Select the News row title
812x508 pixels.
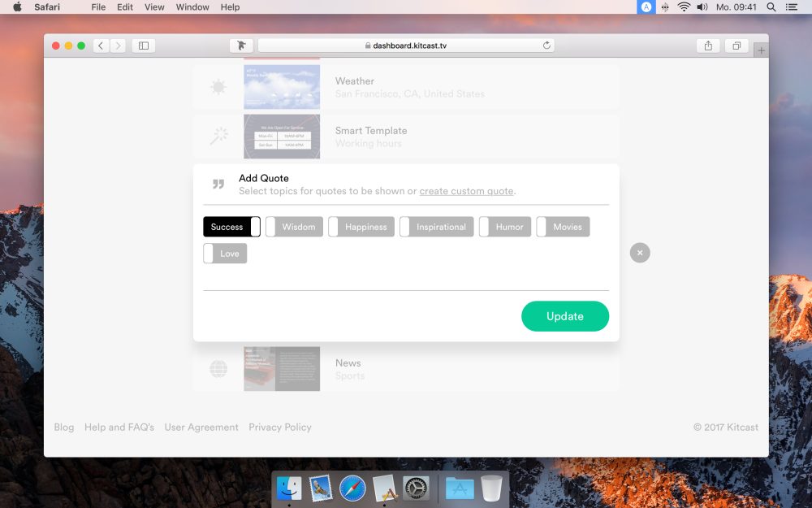coord(348,363)
